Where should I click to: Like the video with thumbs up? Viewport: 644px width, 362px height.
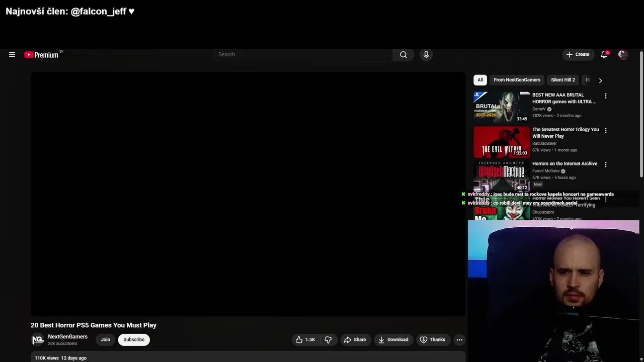(305, 340)
